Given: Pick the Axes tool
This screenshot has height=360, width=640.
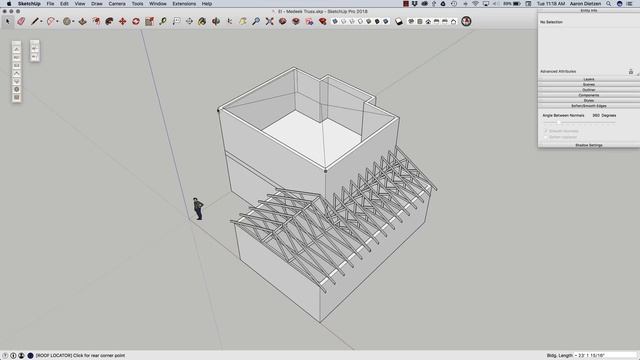Looking at the screenshot, I should click(x=229, y=21).
